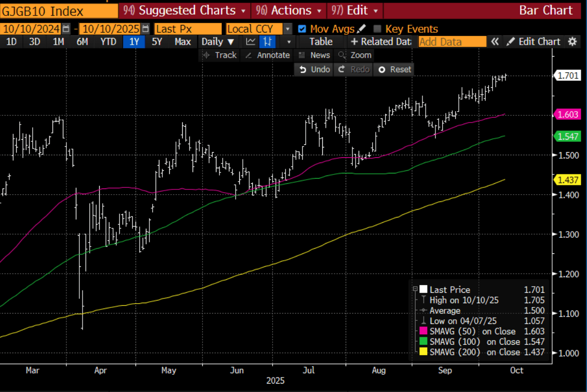Select the 5Y time range tab

point(157,42)
